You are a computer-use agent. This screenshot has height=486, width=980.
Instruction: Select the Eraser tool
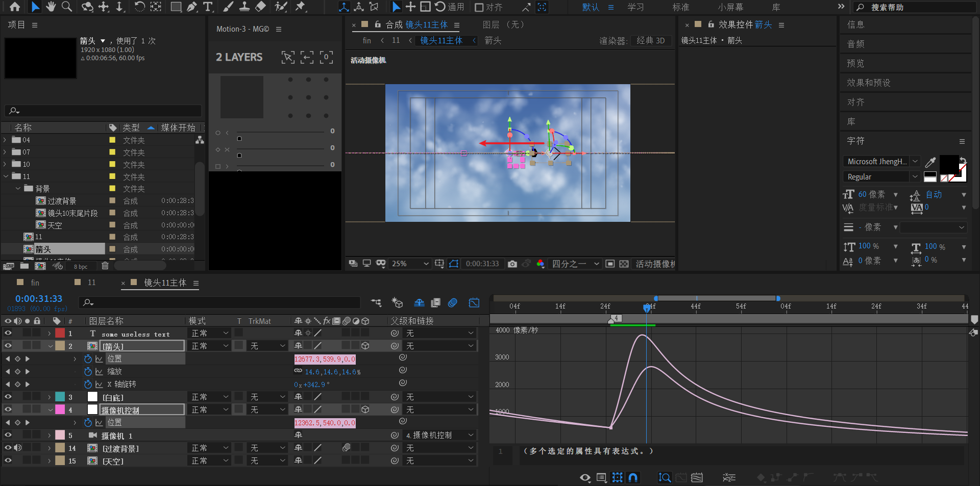[260, 7]
